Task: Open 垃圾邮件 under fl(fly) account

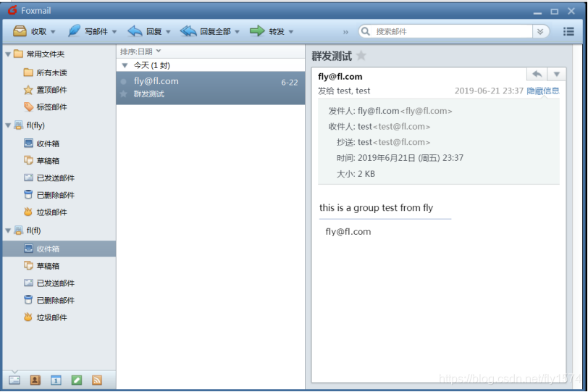Action: coord(46,212)
